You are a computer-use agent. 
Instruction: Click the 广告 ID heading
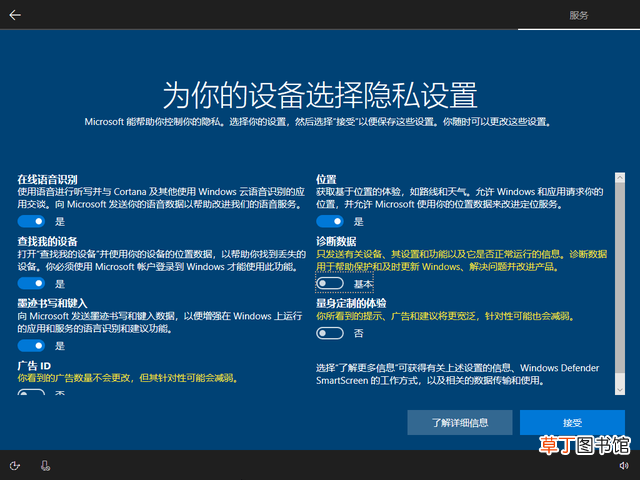point(34,366)
